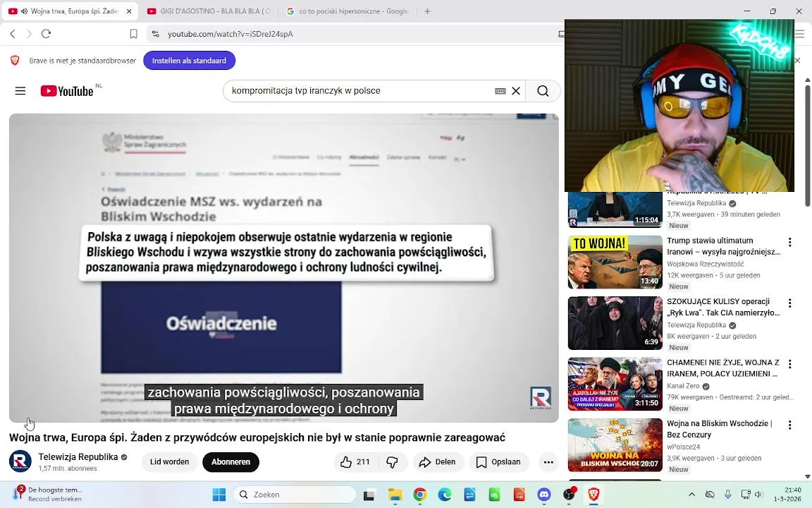Open the microphone tray icon

(x=727, y=495)
